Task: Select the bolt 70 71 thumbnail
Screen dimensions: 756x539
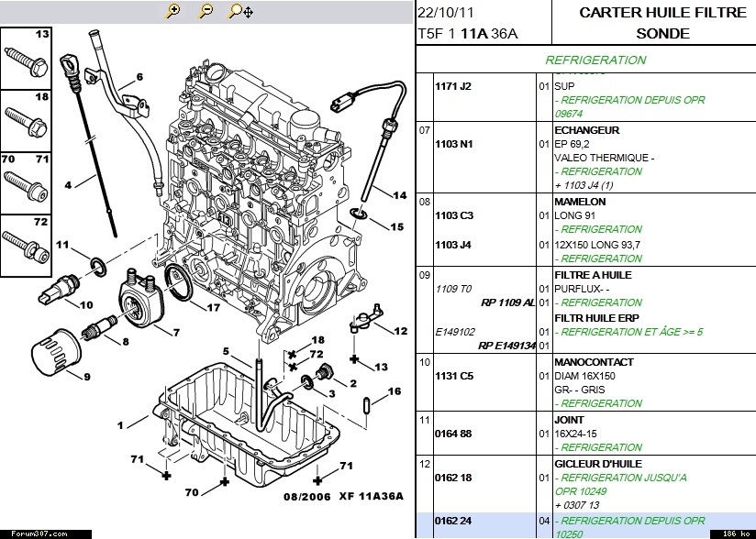Action: pyautogui.click(x=26, y=182)
